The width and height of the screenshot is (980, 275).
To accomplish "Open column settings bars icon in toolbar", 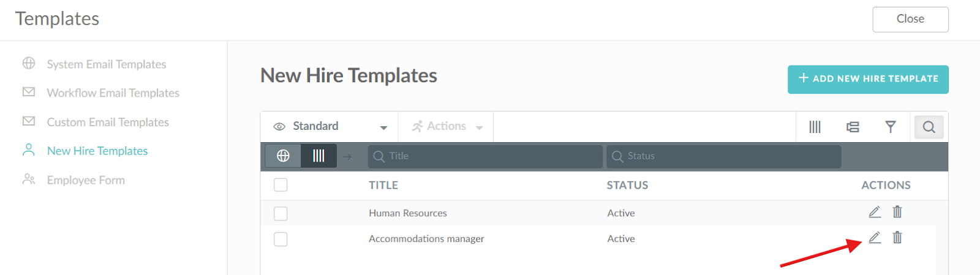I will pyautogui.click(x=815, y=127).
